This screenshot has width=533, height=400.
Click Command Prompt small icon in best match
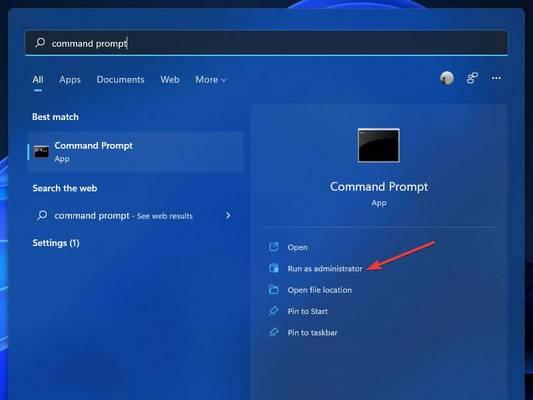41,152
